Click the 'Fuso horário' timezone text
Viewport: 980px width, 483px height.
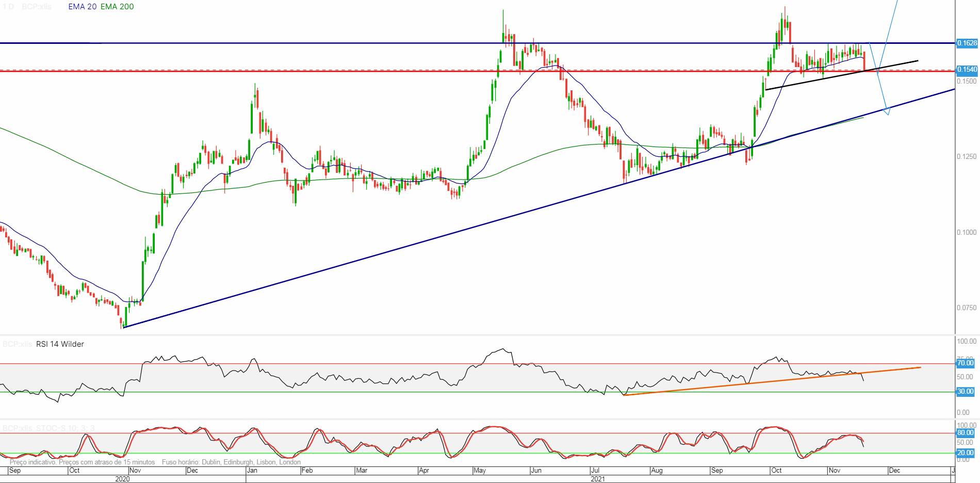point(231,462)
